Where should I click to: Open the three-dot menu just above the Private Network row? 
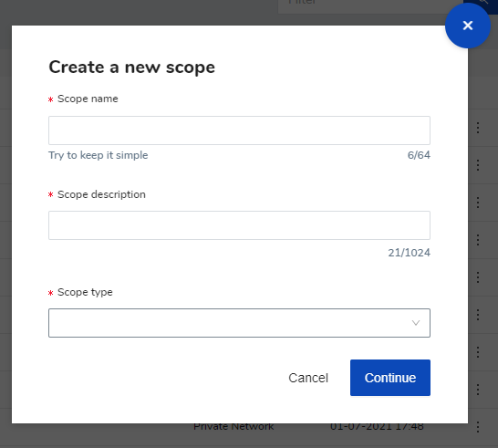pyautogui.click(x=478, y=390)
